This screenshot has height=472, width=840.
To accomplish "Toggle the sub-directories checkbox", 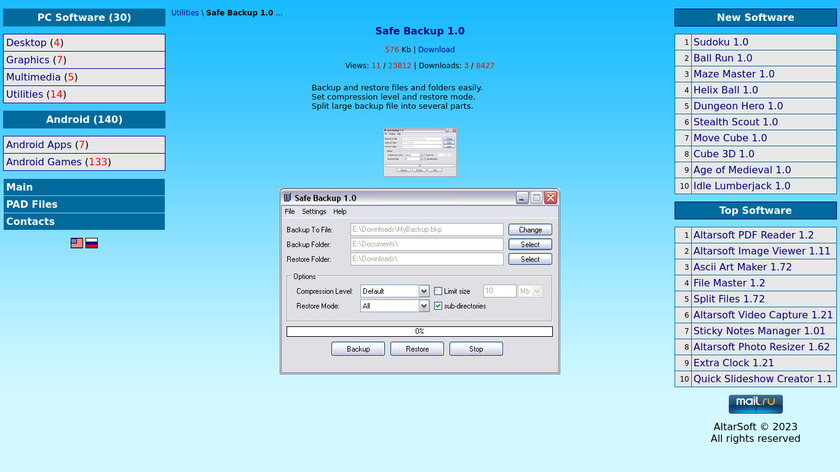I will (438, 306).
